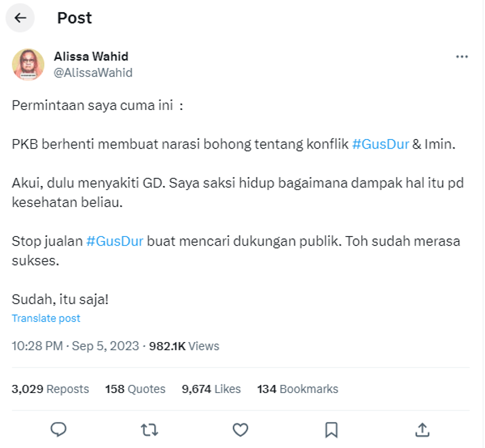The width and height of the screenshot is (485, 448).
Task: Show the 9,674 Likes list
Action: (x=211, y=389)
